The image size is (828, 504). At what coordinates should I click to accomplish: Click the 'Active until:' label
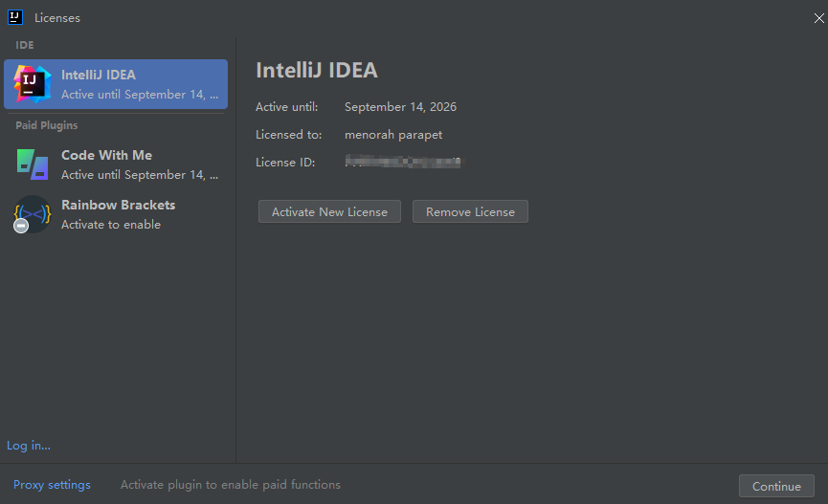pos(287,106)
